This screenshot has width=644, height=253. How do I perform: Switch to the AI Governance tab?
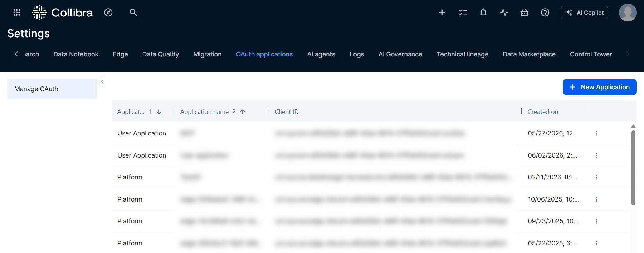[x=400, y=54]
